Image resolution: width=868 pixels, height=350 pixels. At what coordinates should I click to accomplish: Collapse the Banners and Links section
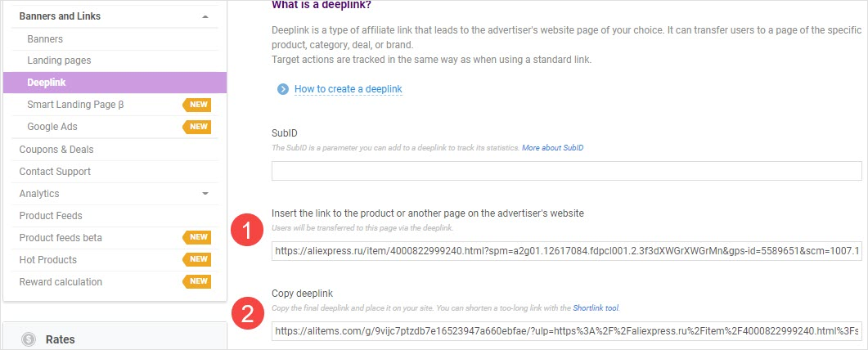[205, 16]
